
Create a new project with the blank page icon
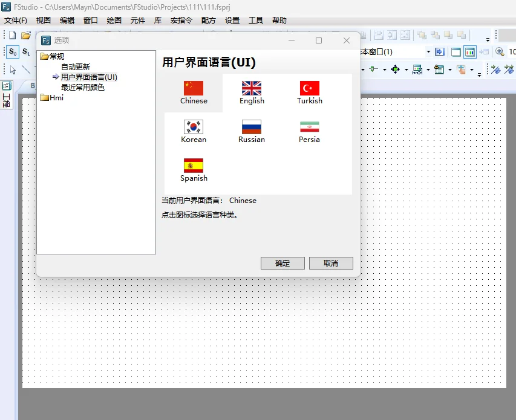tap(13, 35)
